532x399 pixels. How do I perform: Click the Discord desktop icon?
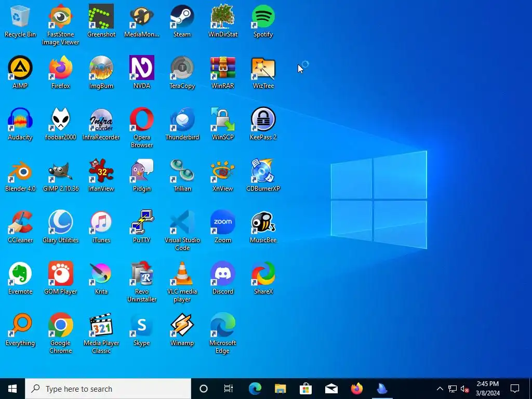coord(222,273)
